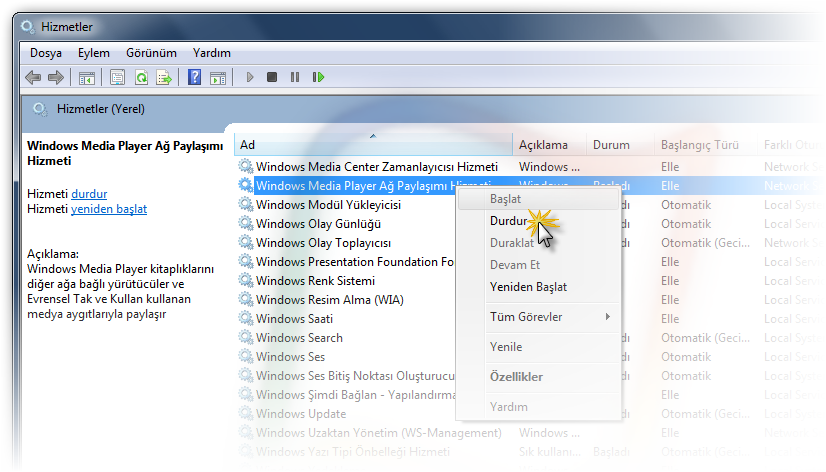Select the Windows Search service

(299, 338)
